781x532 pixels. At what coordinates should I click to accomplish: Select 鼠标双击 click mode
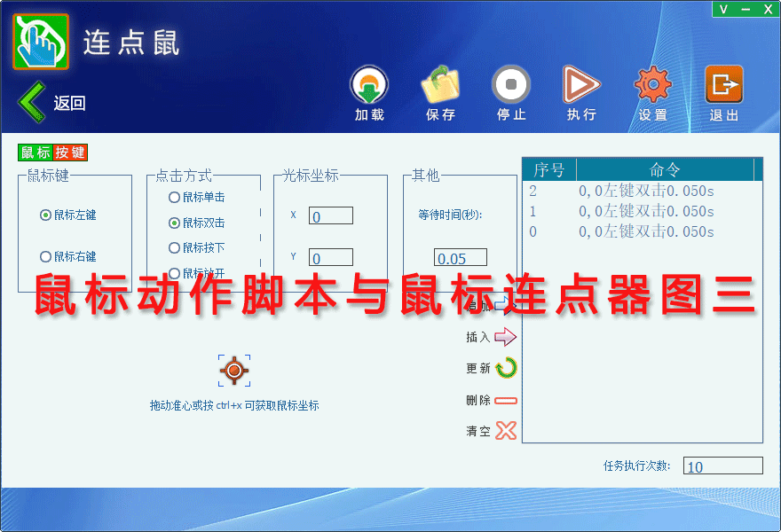point(174,223)
